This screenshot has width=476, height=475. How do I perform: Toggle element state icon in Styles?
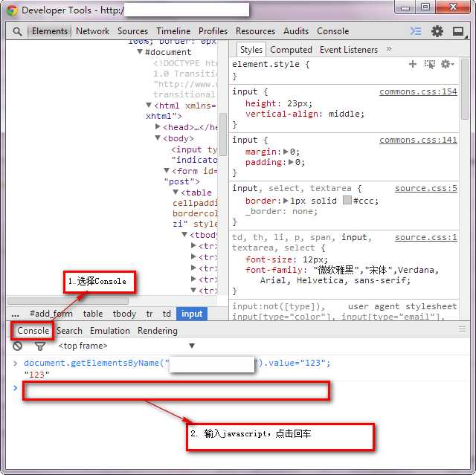(430, 65)
